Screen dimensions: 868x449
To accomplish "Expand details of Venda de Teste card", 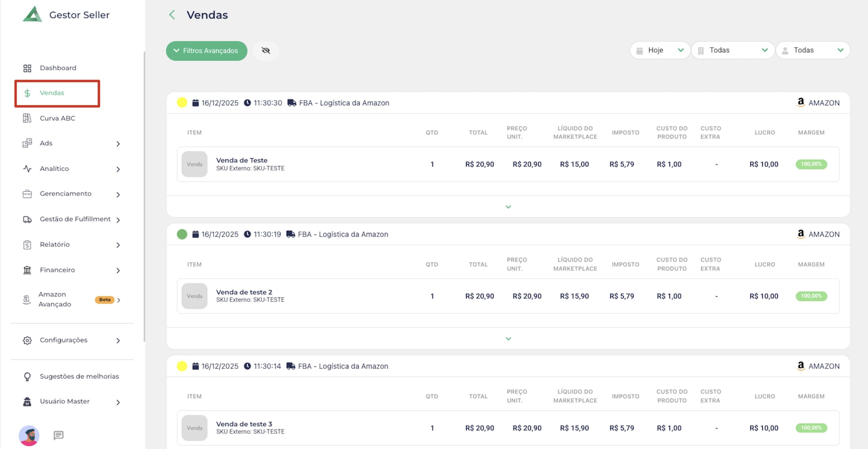I will pos(508,207).
